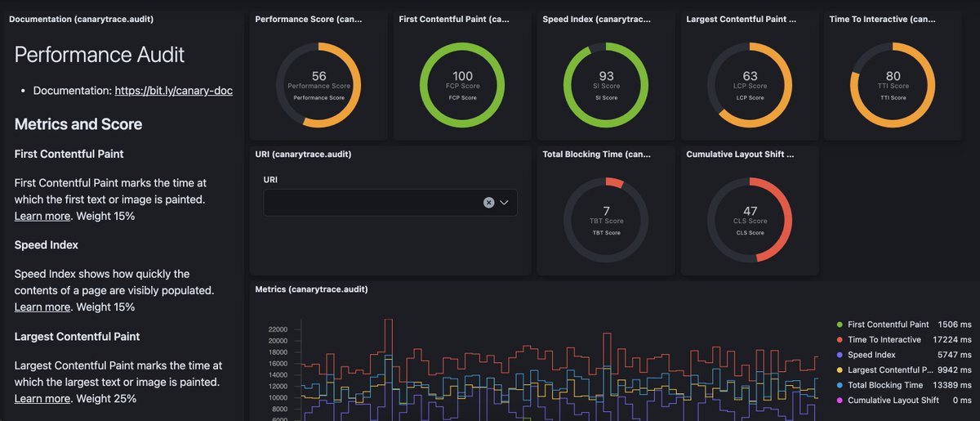The height and width of the screenshot is (421, 980).
Task: Toggle Total Blocking Time series in legend
Action: [885, 385]
